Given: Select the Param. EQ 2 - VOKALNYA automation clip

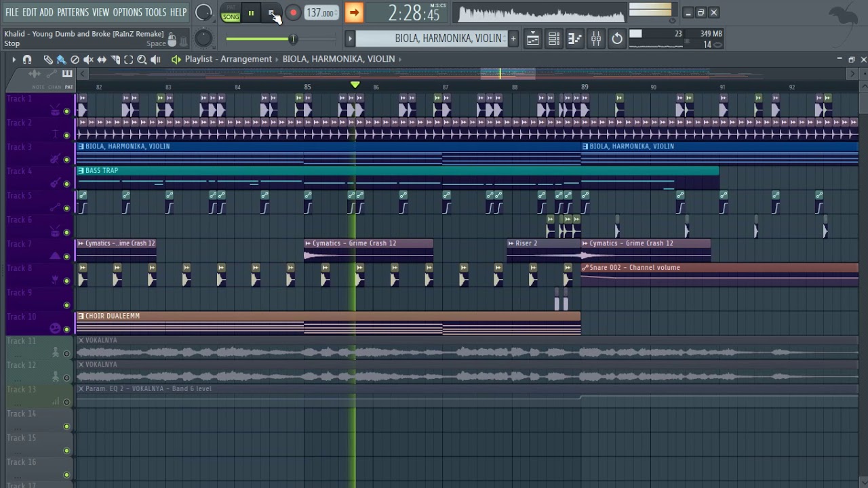Looking at the screenshot, I should (x=467, y=396).
